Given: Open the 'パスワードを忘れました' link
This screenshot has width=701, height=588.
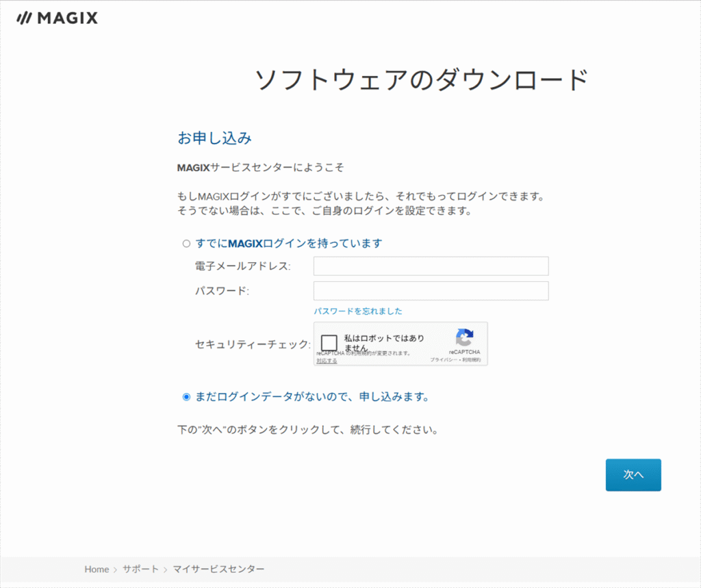Looking at the screenshot, I should point(357,311).
